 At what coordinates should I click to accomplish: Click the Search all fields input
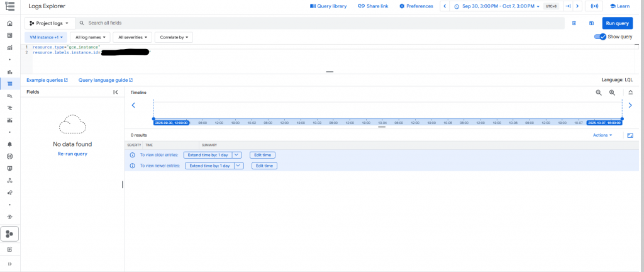pos(320,23)
